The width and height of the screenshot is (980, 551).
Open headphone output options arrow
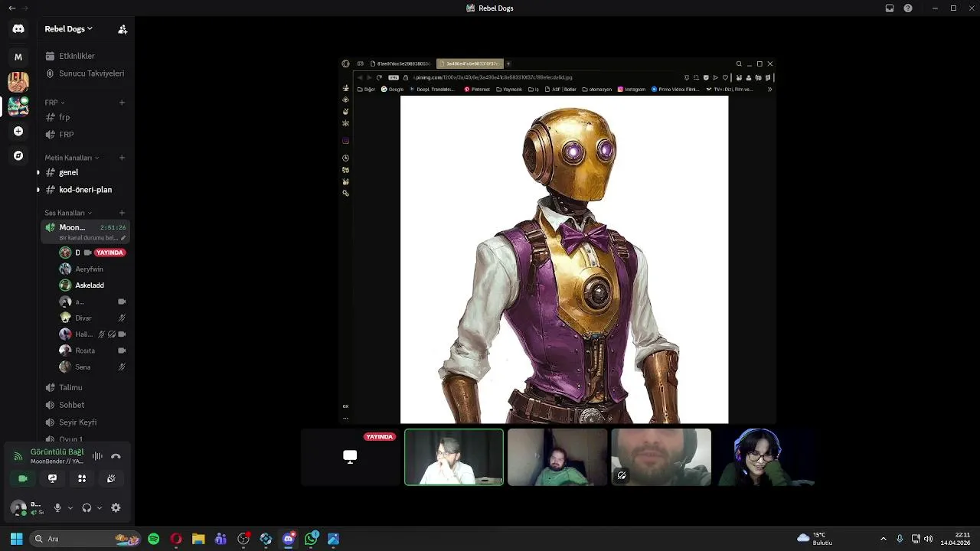[x=100, y=507]
